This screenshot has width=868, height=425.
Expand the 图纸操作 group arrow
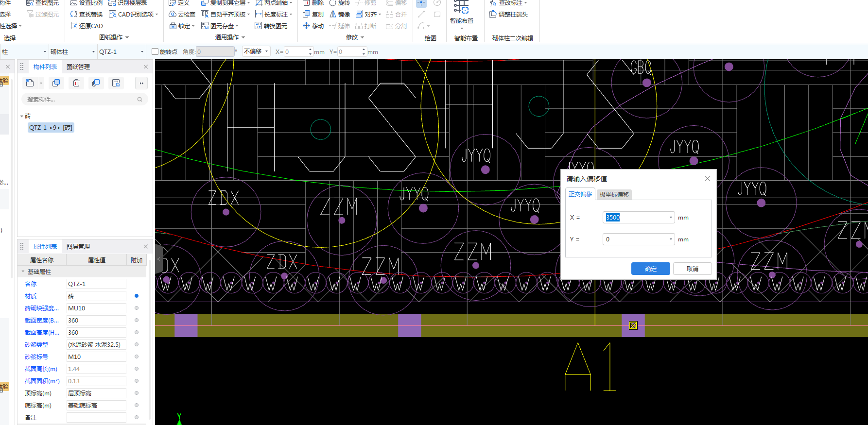127,37
